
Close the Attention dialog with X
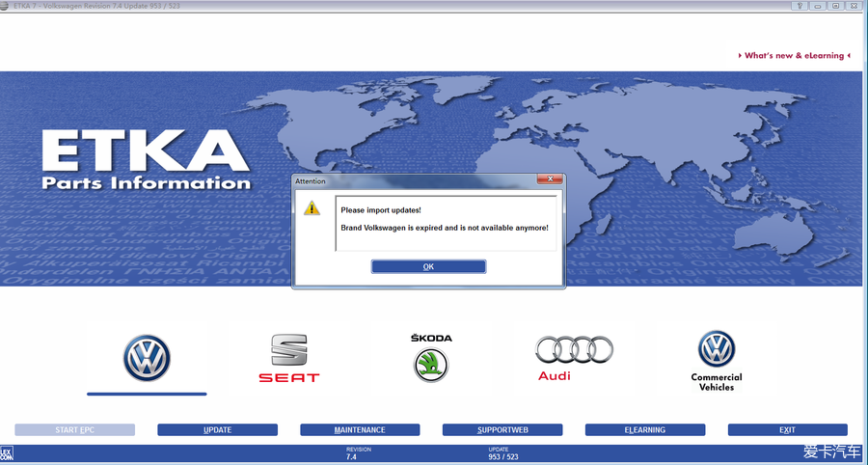pos(550,179)
